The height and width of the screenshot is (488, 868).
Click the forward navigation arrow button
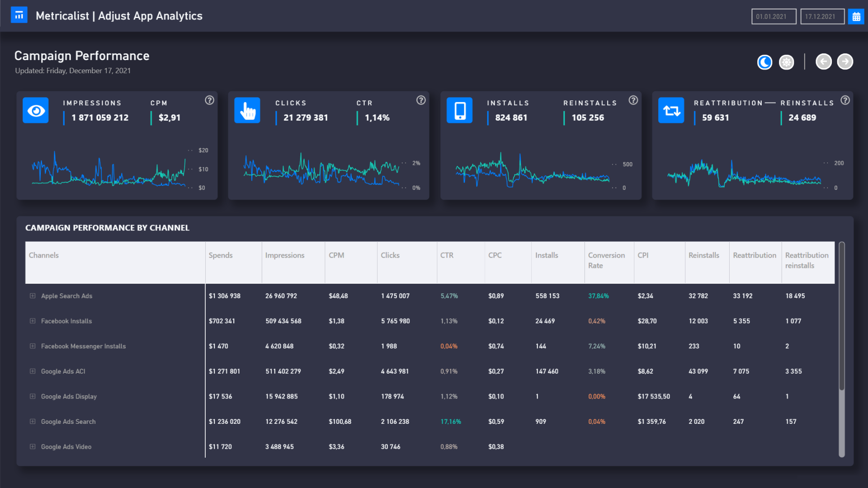844,61
